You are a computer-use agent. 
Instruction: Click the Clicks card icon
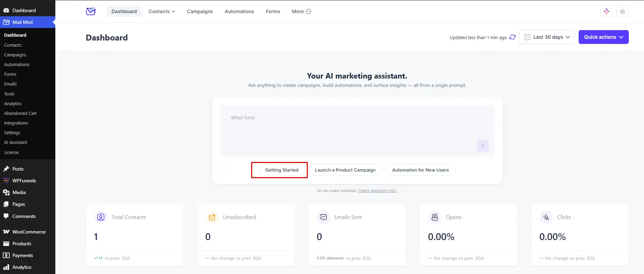tap(546, 217)
